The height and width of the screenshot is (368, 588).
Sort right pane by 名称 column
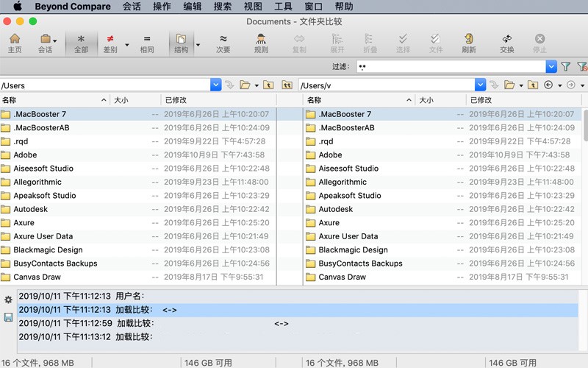[x=359, y=100]
